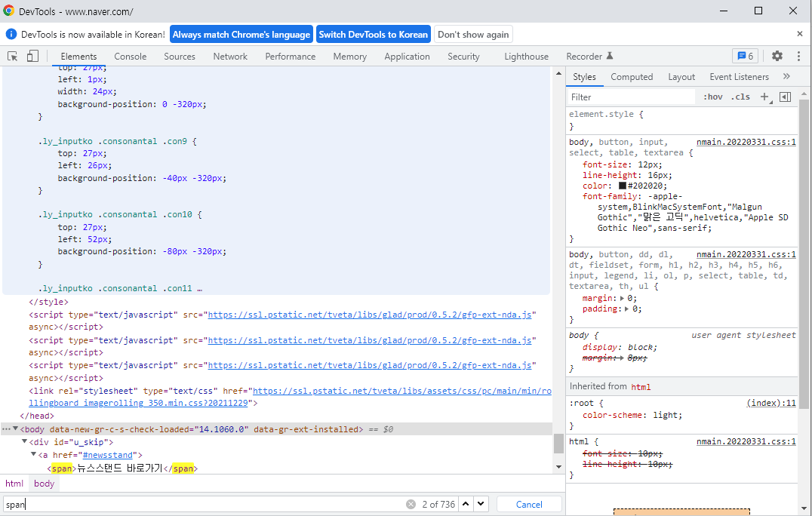
Task: Open the issues counter badge showing 6
Action: click(x=745, y=56)
